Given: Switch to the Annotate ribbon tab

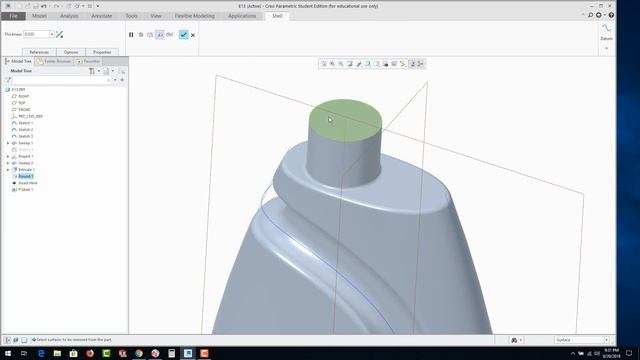Looking at the screenshot, I should [x=102, y=16].
